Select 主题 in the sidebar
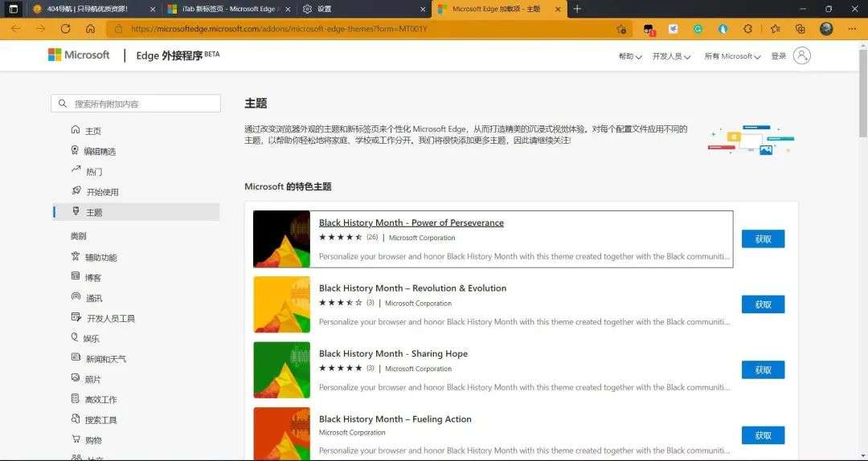The height and width of the screenshot is (461, 868). pos(136,212)
